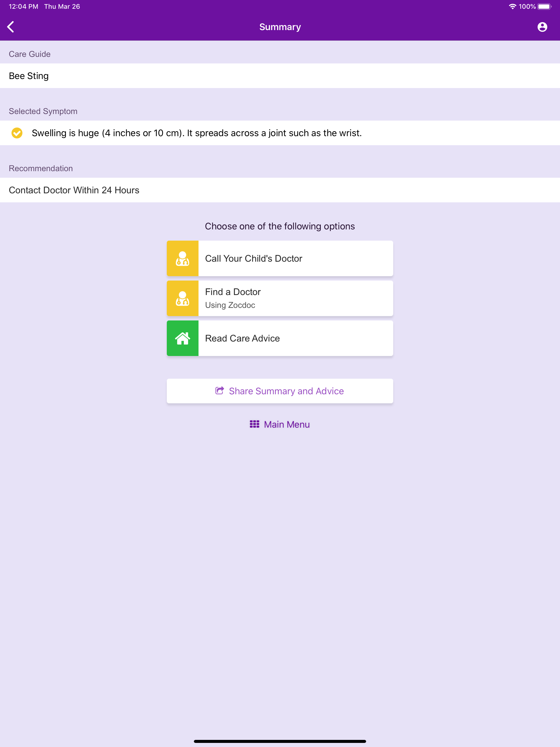Tap the share arrow icon before Share Summary
This screenshot has height=747, width=560.
(219, 390)
